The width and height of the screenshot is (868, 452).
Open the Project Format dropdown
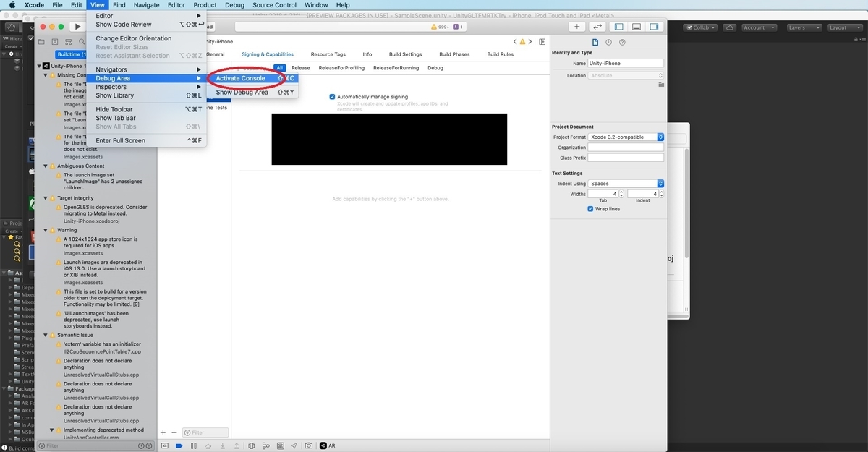click(626, 137)
